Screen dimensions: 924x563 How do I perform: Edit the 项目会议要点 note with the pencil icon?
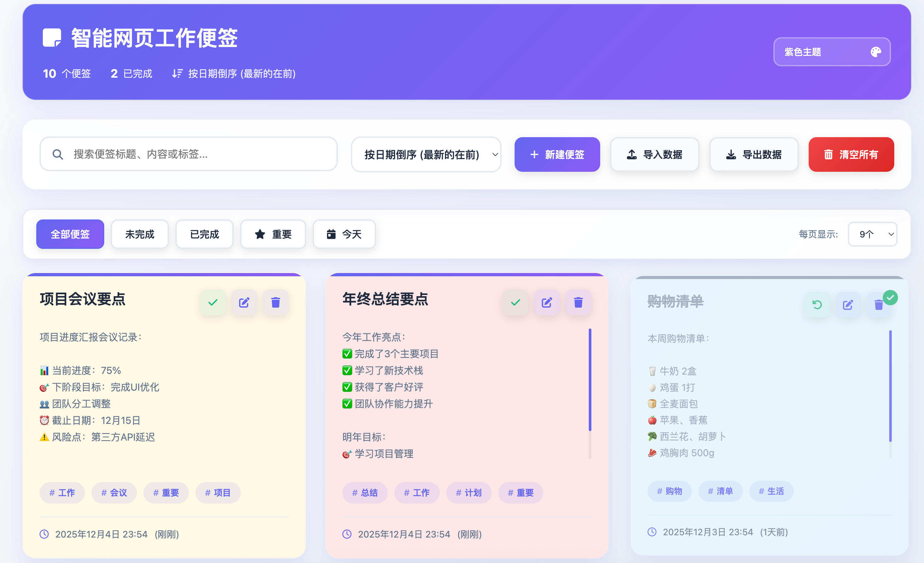click(x=244, y=302)
